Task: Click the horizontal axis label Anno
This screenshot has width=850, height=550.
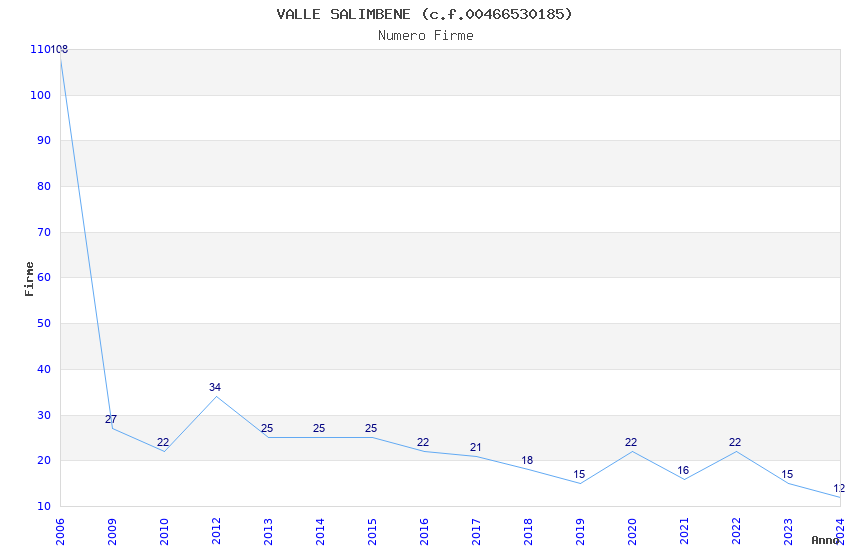Action: click(825, 540)
